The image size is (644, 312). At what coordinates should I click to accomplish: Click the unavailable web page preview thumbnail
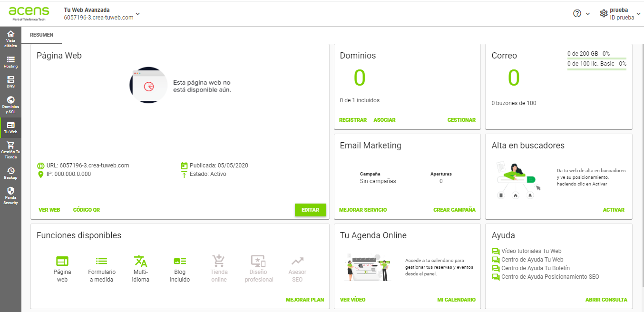click(x=148, y=85)
